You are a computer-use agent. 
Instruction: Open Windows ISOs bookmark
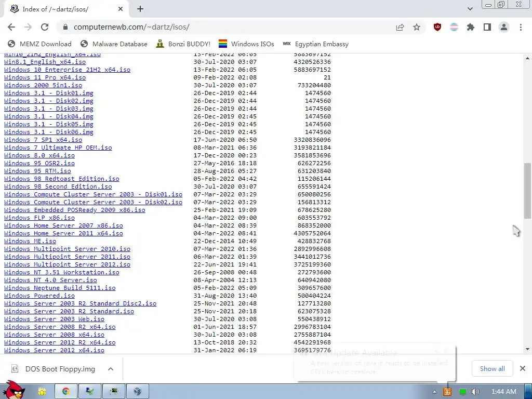[x=246, y=44]
